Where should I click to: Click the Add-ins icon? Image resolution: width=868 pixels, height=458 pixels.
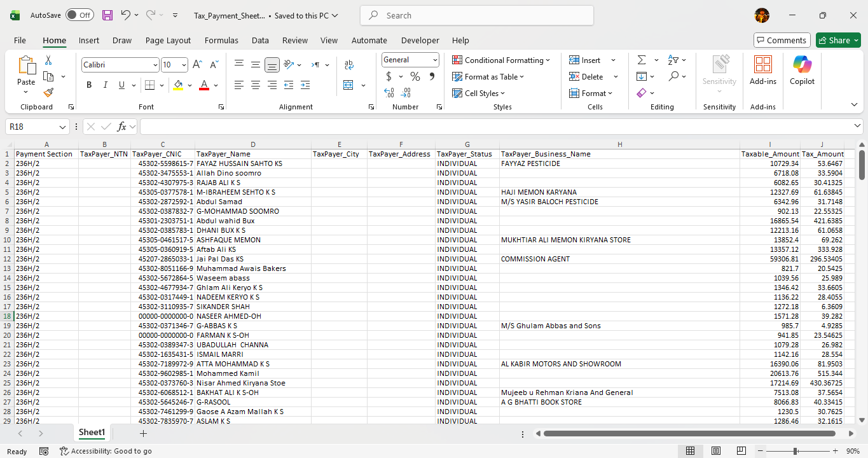pyautogui.click(x=762, y=70)
